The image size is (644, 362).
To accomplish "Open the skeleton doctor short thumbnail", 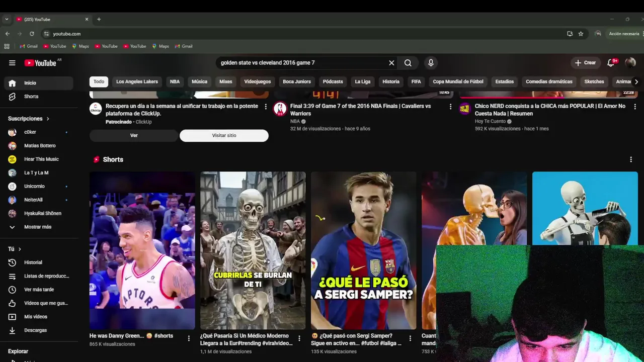I will [253, 250].
